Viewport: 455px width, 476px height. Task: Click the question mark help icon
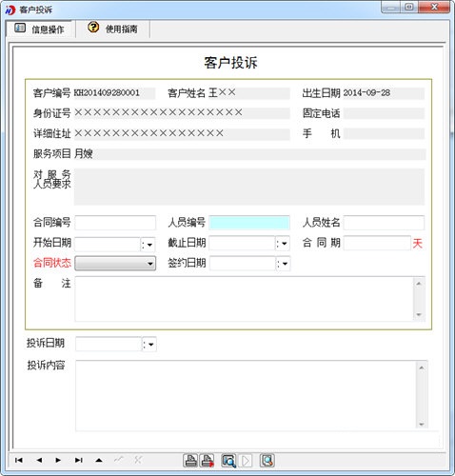click(x=93, y=28)
